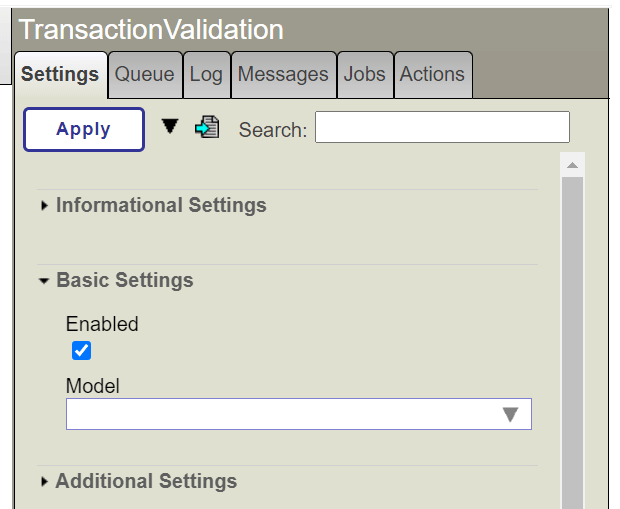Go to the Log tab
Viewport: 620px width, 509px height.
[x=206, y=75]
